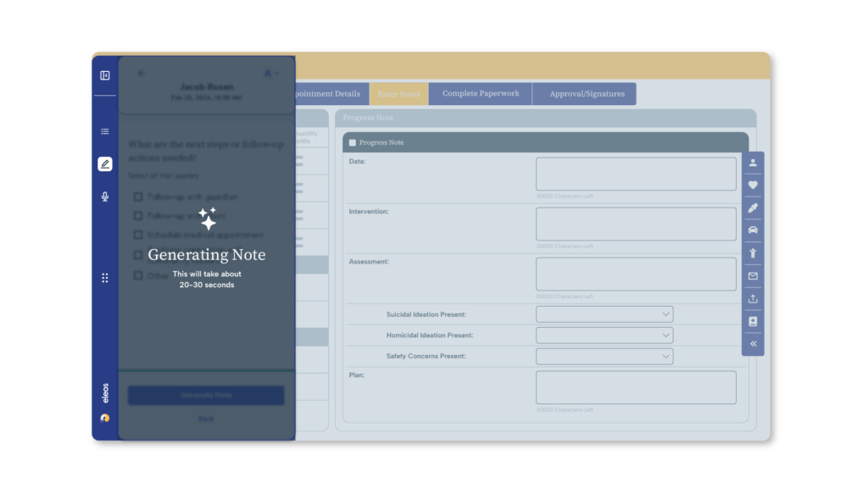Click the Back link below Generate Note

pyautogui.click(x=205, y=419)
